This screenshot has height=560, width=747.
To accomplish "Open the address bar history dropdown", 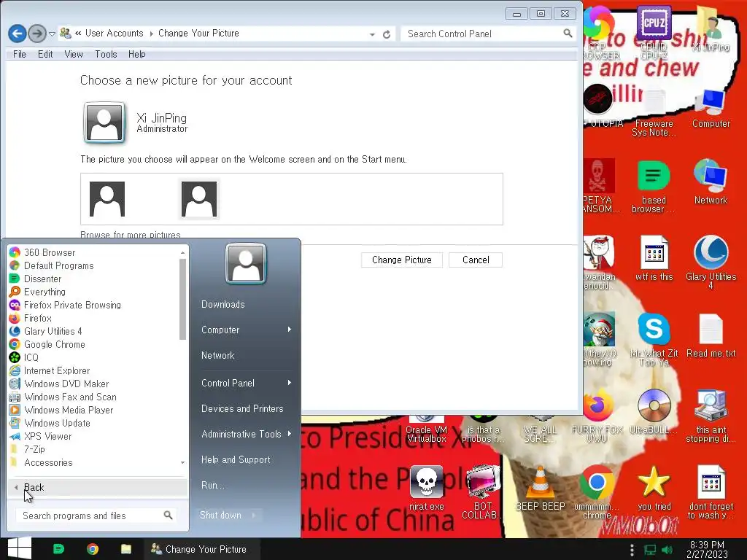I will tap(372, 34).
